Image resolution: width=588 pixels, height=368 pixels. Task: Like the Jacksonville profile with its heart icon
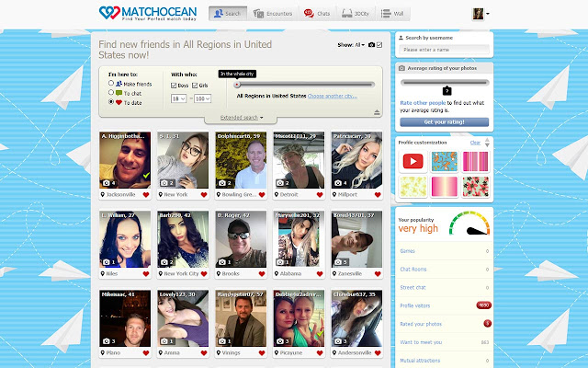coord(146,195)
